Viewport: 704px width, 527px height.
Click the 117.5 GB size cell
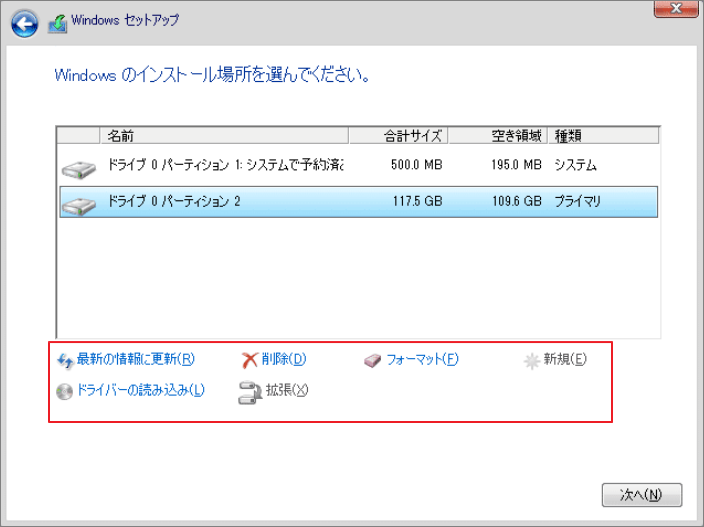[x=418, y=201]
